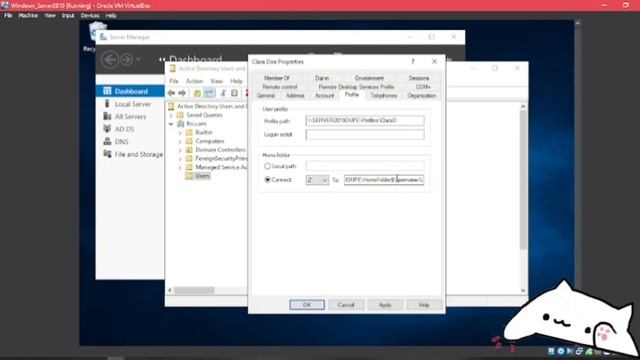This screenshot has height=360, width=640.
Task: Click Apply in Clara Doe Properties
Action: [384, 305]
